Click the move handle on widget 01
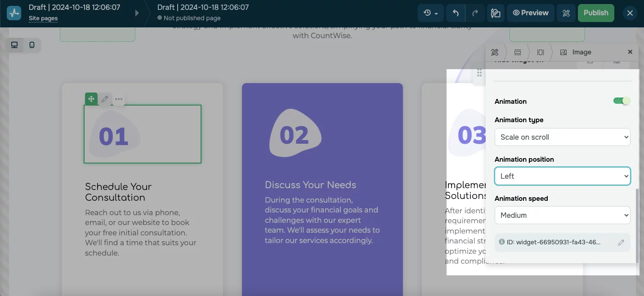Image resolution: width=644 pixels, height=296 pixels. pyautogui.click(x=91, y=99)
